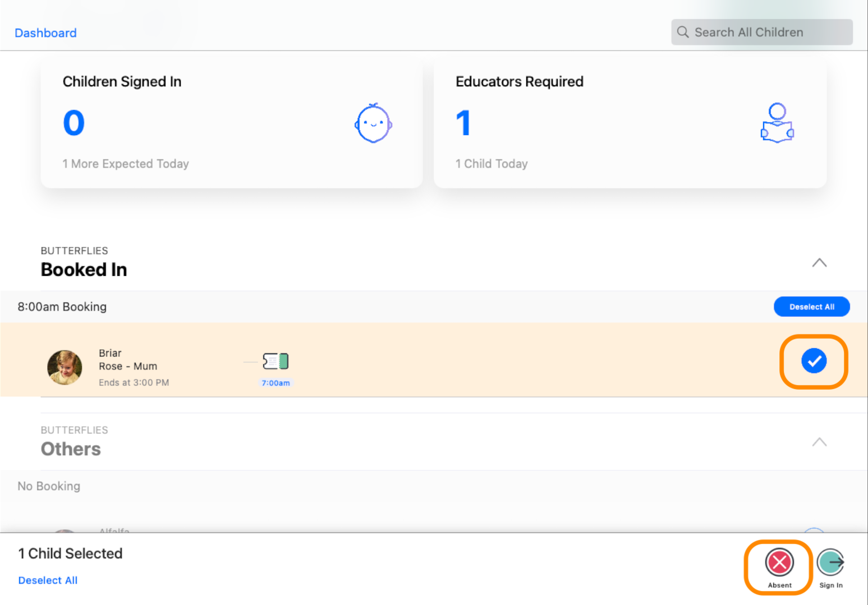Collapse the Booked In section
Viewport: 868px width, 605px height.
pos(819,262)
